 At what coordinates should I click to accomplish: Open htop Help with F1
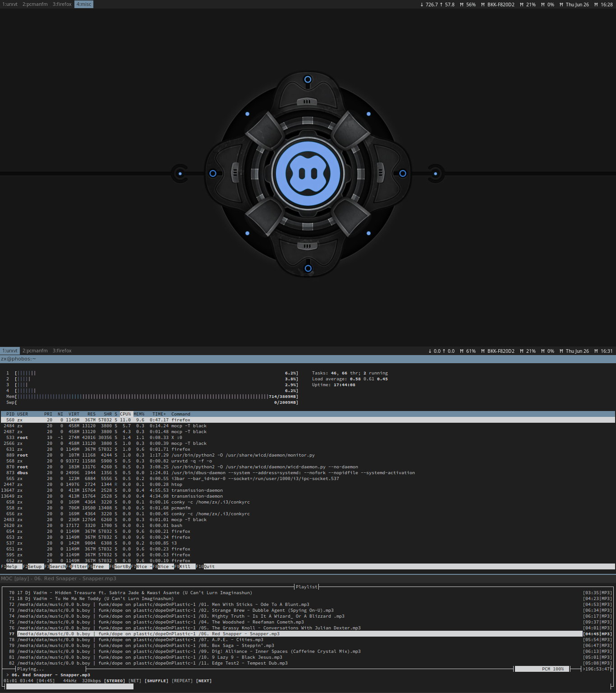12,567
